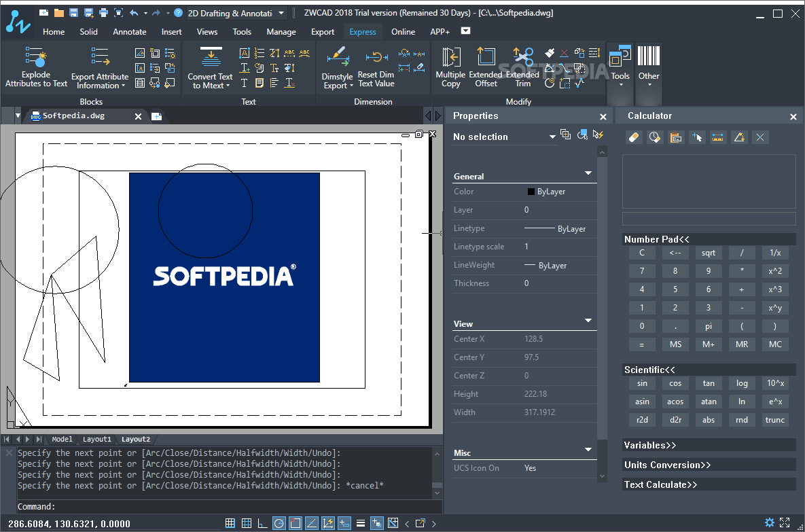805x532 pixels.
Task: Toggle Lineweight display in status bar
Action: [361, 523]
